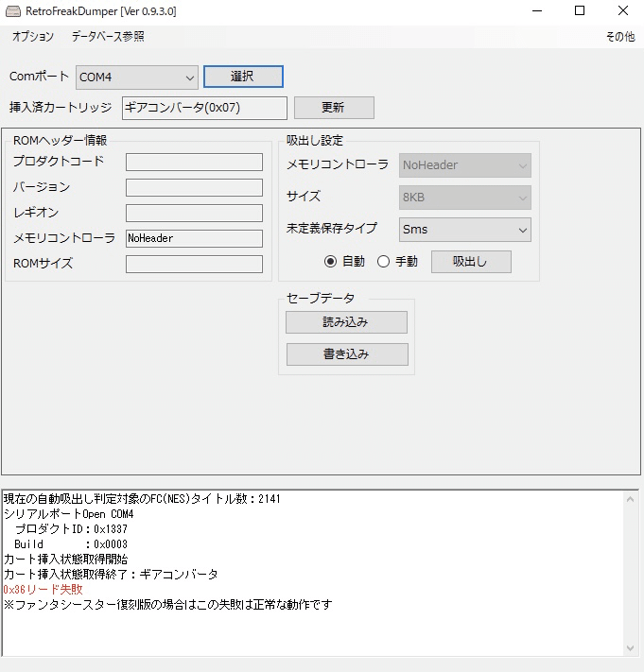This screenshot has height=672, width=644.
Task: Open the disabled NoHeader メモリコントローラ dropdown
Action: pos(464,165)
